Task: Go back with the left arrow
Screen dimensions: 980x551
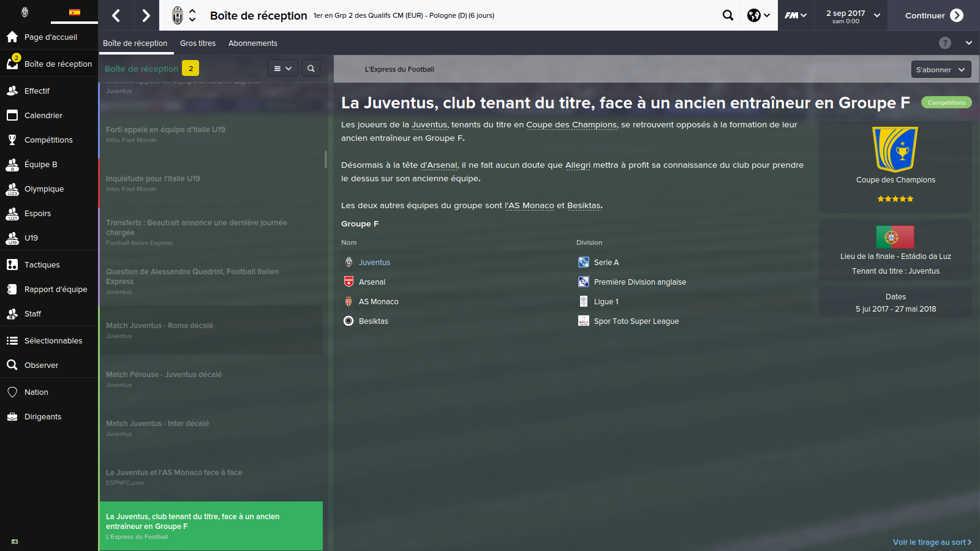Action: (116, 15)
